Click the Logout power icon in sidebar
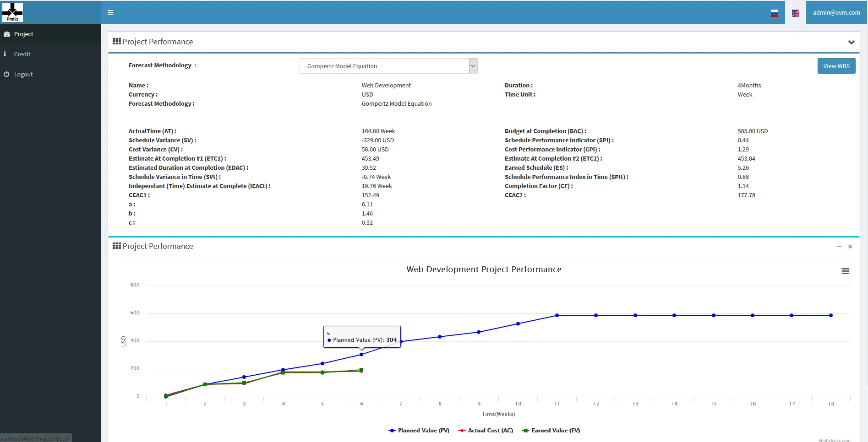This screenshot has height=442, width=868. 6,74
